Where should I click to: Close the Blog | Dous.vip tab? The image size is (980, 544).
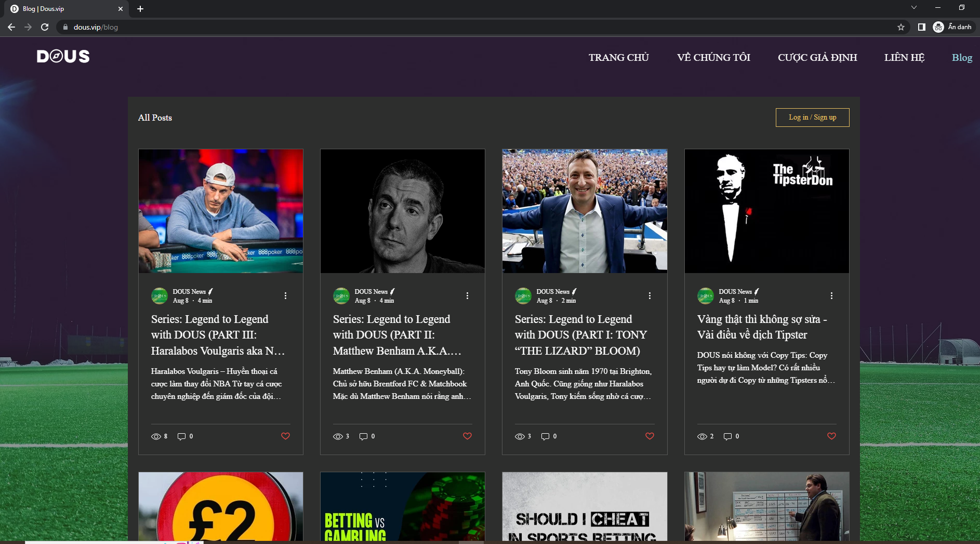coord(121,9)
